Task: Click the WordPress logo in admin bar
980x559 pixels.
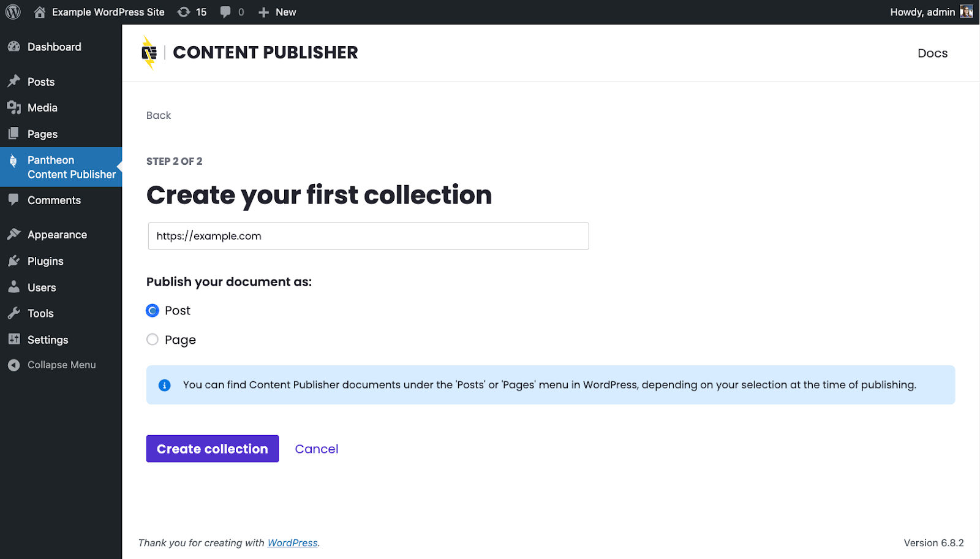Action: point(13,12)
